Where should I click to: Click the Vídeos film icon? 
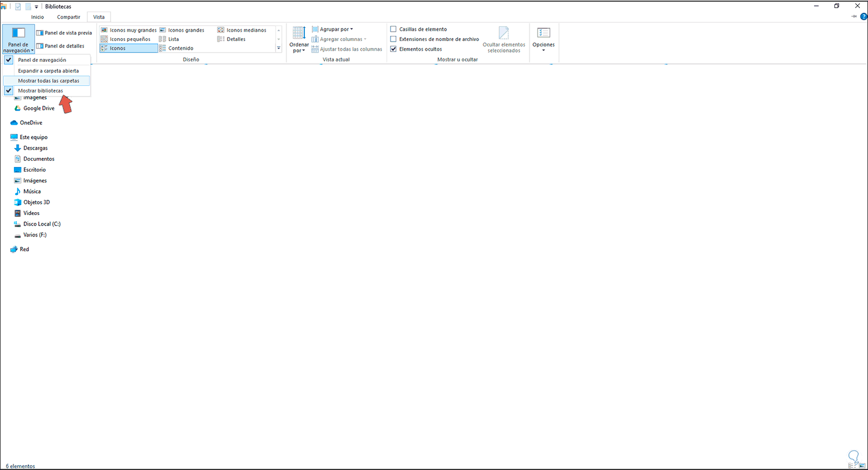click(17, 213)
